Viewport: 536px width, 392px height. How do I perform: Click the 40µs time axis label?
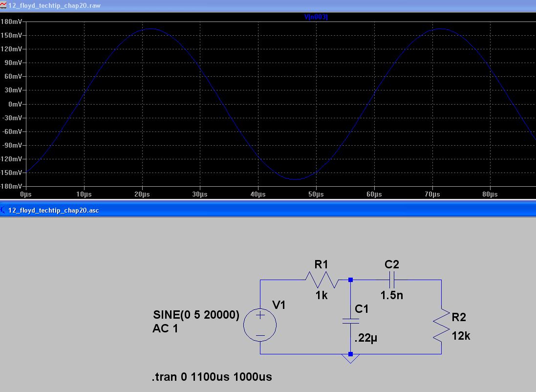pyautogui.click(x=258, y=195)
